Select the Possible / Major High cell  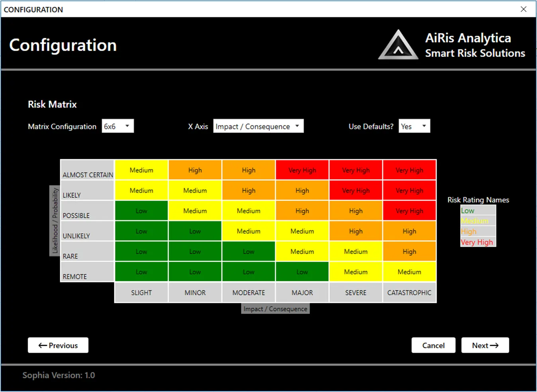(x=302, y=211)
